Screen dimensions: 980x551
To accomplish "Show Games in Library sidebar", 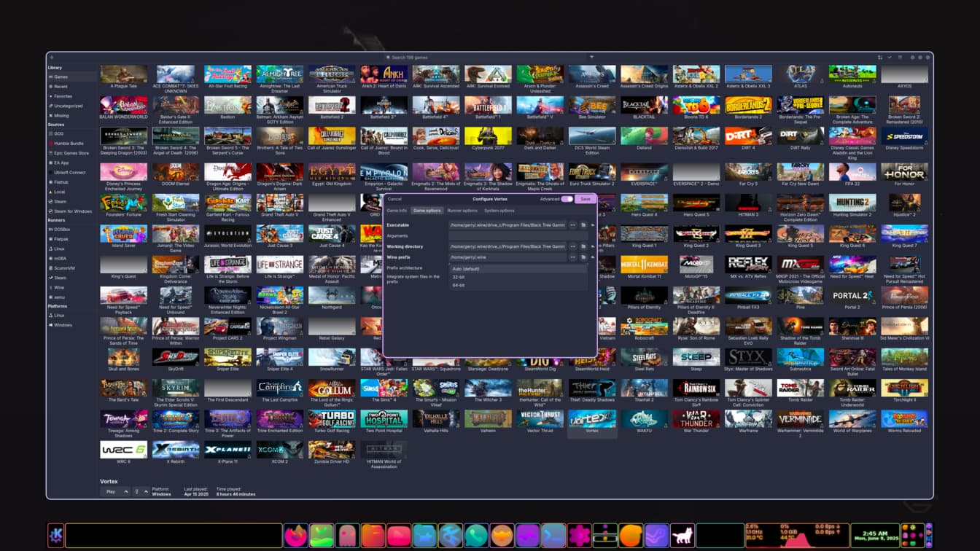I will point(71,77).
